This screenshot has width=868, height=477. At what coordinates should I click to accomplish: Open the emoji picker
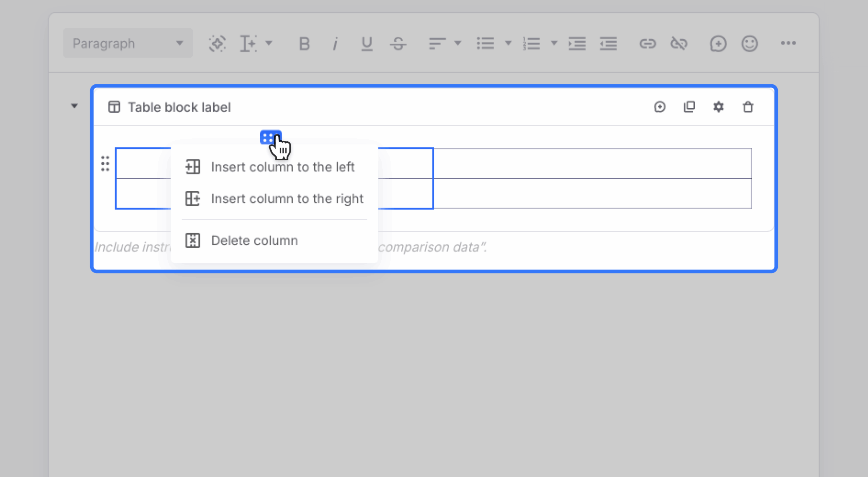pyautogui.click(x=749, y=43)
